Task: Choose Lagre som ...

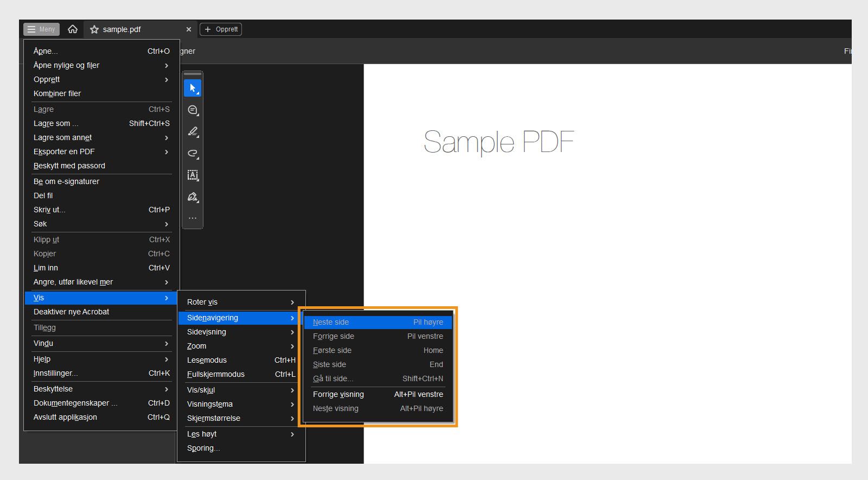Action: click(x=101, y=123)
